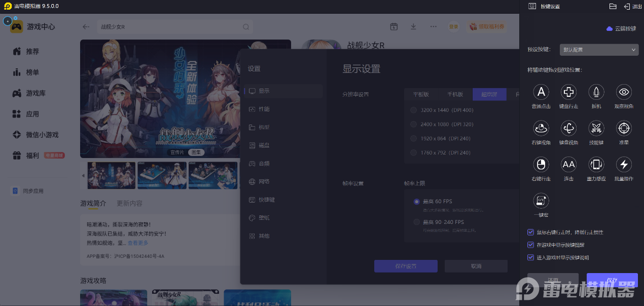Click the calendar icon in game center toolbar
Image resolution: width=644 pixels, height=306 pixels.
[x=393, y=26]
